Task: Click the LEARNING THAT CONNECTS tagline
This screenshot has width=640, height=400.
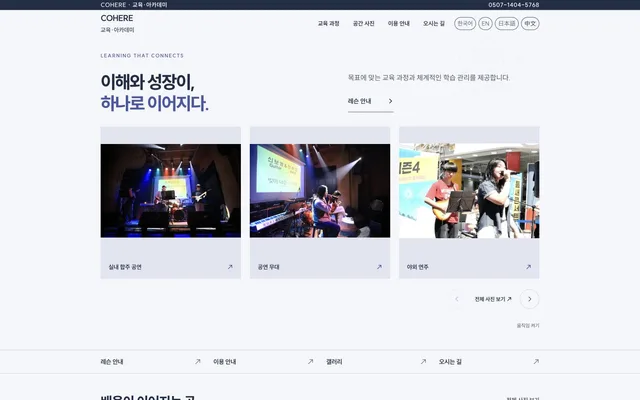Action: [x=142, y=56]
